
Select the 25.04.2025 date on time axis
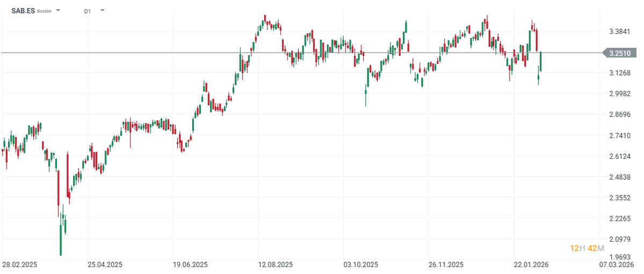click(x=105, y=265)
